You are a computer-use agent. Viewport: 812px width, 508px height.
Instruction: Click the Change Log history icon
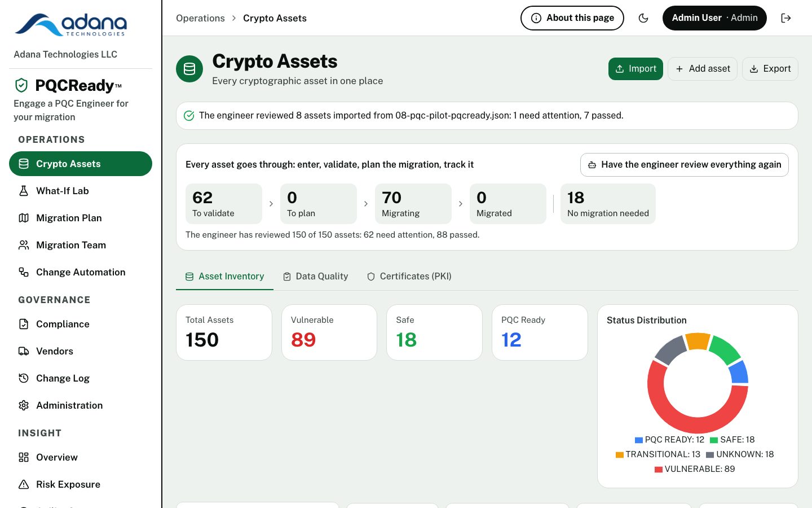[x=24, y=378]
